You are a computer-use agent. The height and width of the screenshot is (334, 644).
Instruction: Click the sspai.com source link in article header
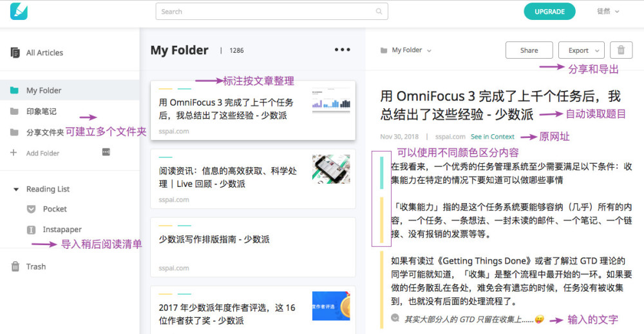[450, 137]
